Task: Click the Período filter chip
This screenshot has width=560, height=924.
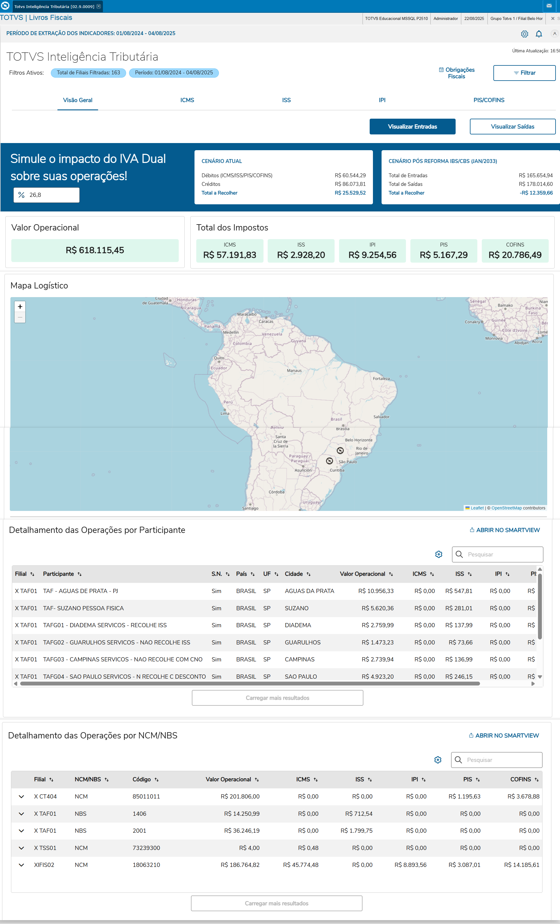Action: point(174,73)
